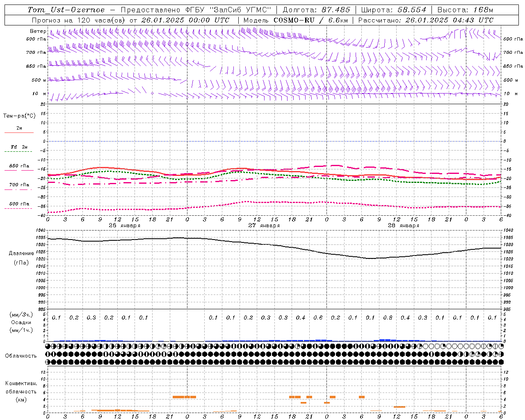The width and height of the screenshot is (525, 420).
Task: Click the (км) unit under convective cloudiness
Action: pyautogui.click(x=21, y=399)
